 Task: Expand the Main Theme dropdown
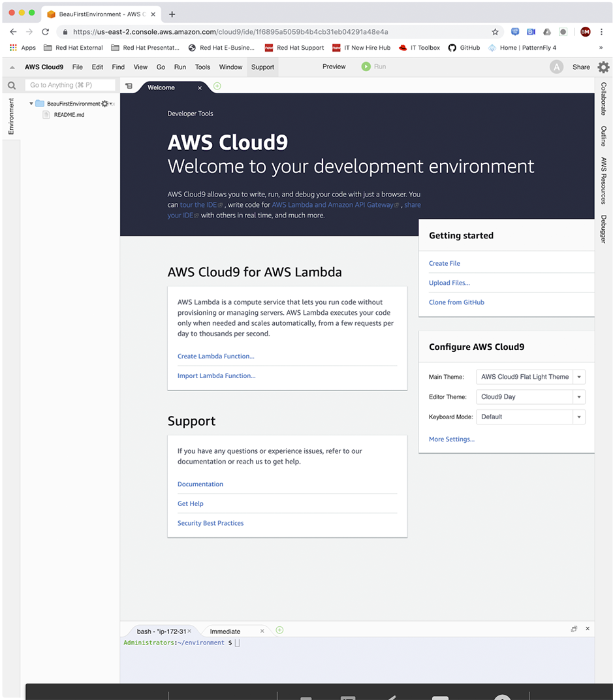[x=580, y=377]
